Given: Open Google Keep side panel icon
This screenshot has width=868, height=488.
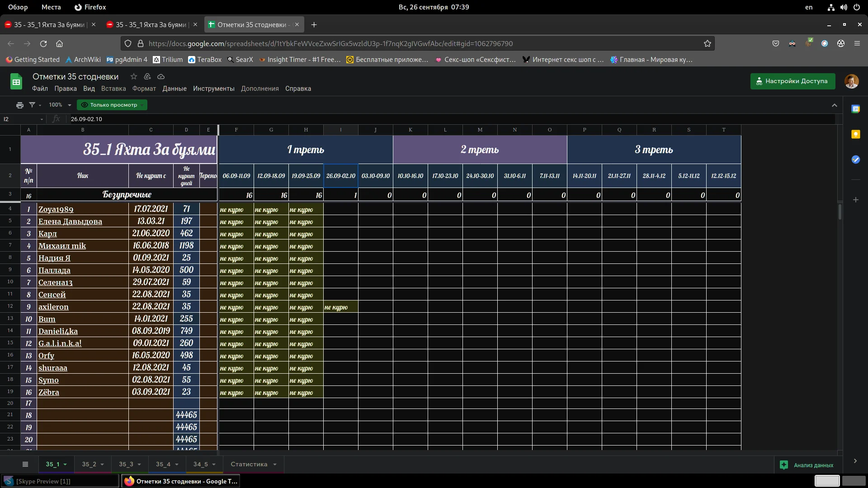Looking at the screenshot, I should tap(855, 134).
